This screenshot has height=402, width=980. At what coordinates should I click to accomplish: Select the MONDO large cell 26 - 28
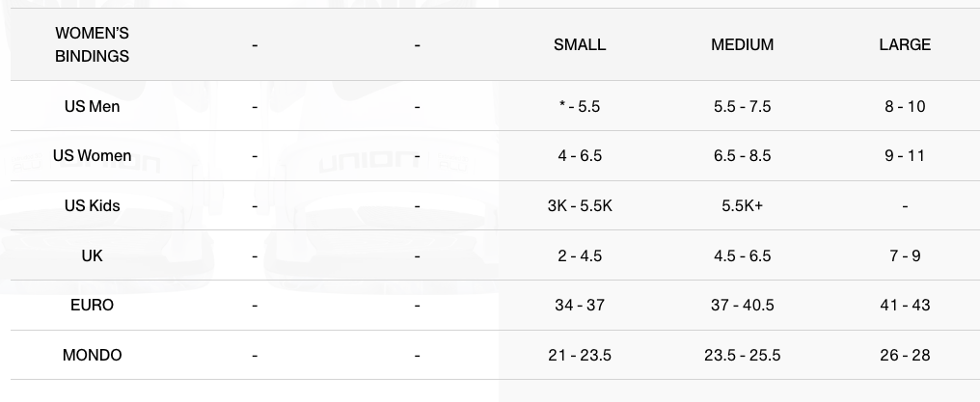click(x=905, y=355)
